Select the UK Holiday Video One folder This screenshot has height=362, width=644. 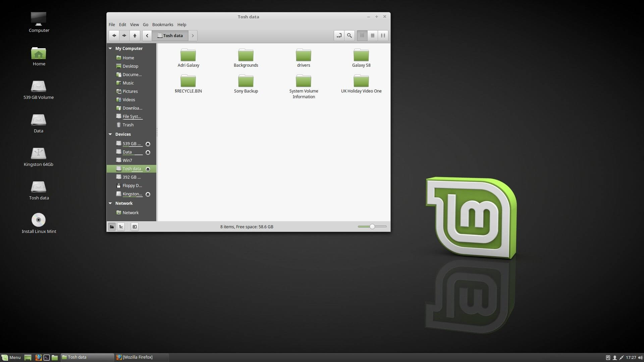point(361,84)
